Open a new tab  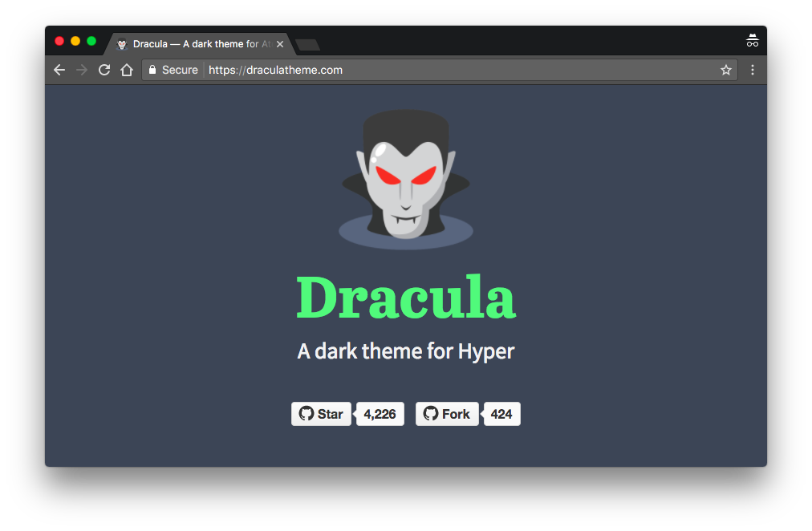point(308,45)
